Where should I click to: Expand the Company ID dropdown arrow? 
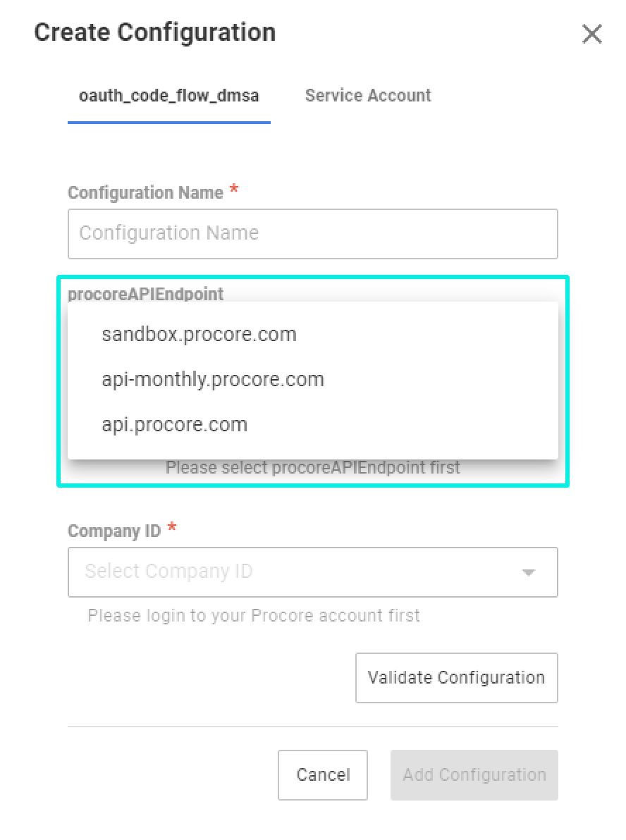pyautogui.click(x=529, y=572)
